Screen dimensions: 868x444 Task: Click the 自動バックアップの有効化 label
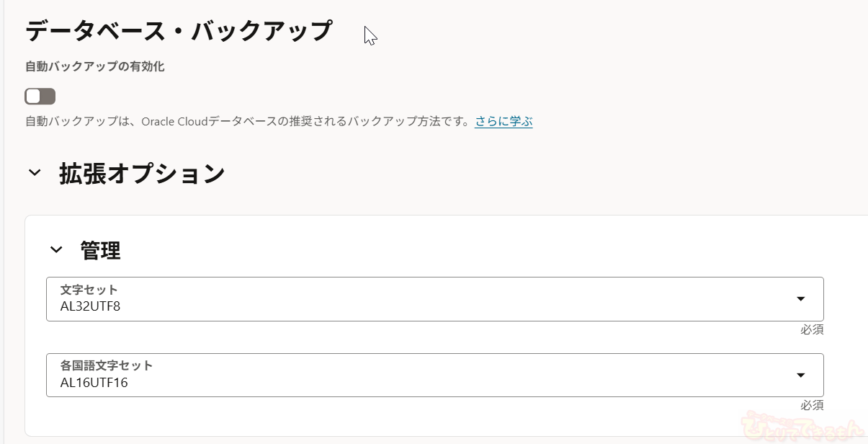(x=94, y=67)
